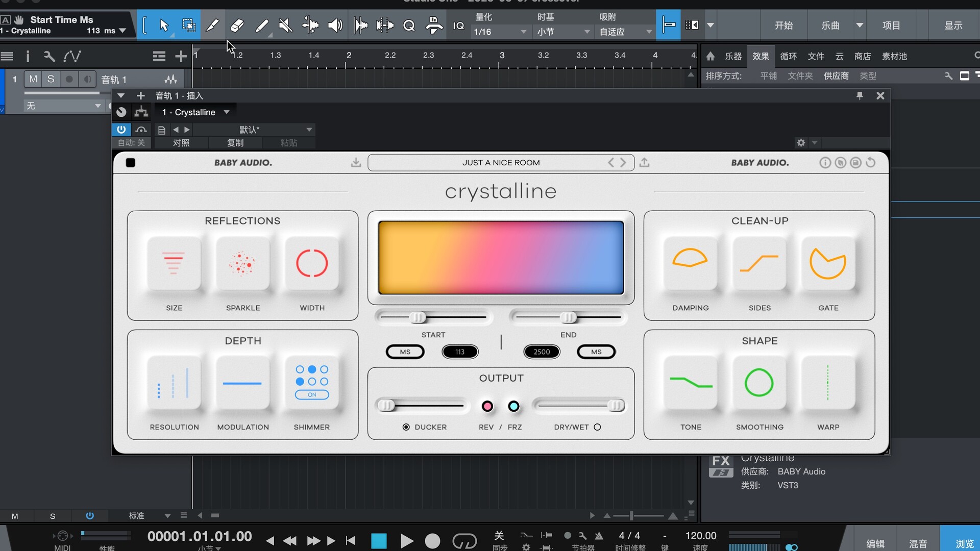Open snap 自适应 dropdown

click(x=626, y=32)
